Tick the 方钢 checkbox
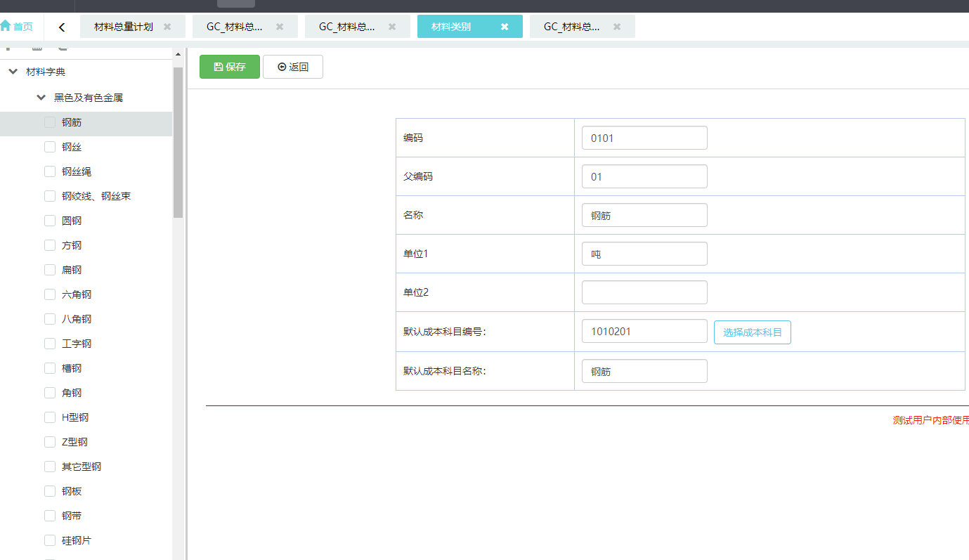 click(50, 245)
